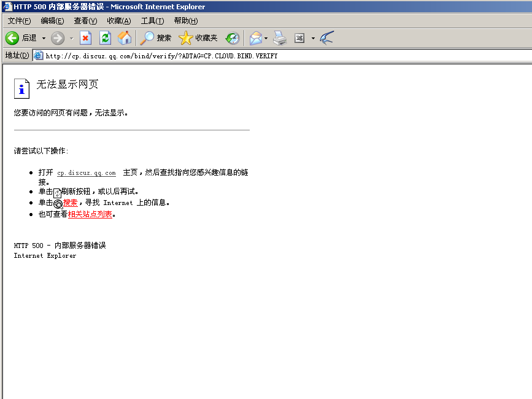Viewport: 532px width, 399px height.
Task: Click the 请尝试以下操作 text
Action: [41, 151]
